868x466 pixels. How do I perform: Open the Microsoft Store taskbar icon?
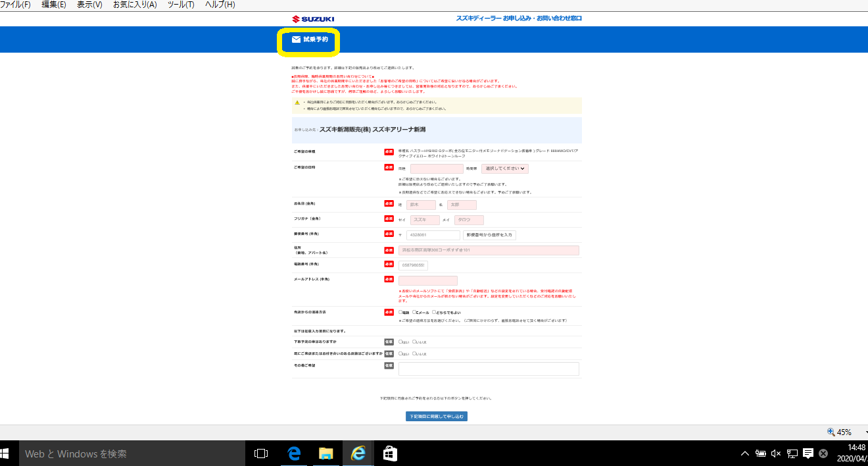389,453
